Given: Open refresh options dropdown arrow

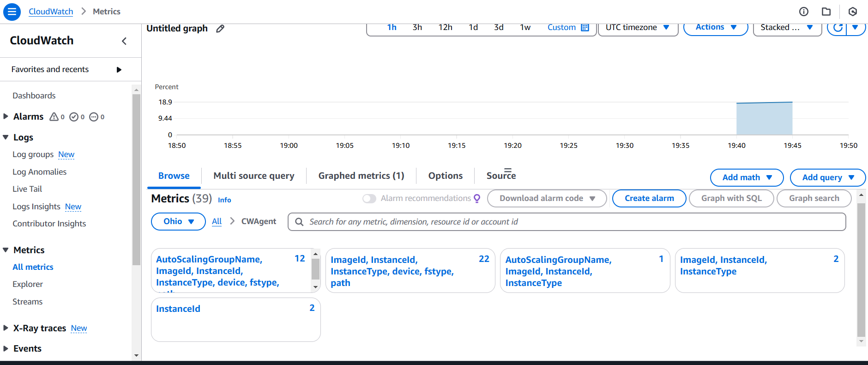Looking at the screenshot, I should coord(856,28).
